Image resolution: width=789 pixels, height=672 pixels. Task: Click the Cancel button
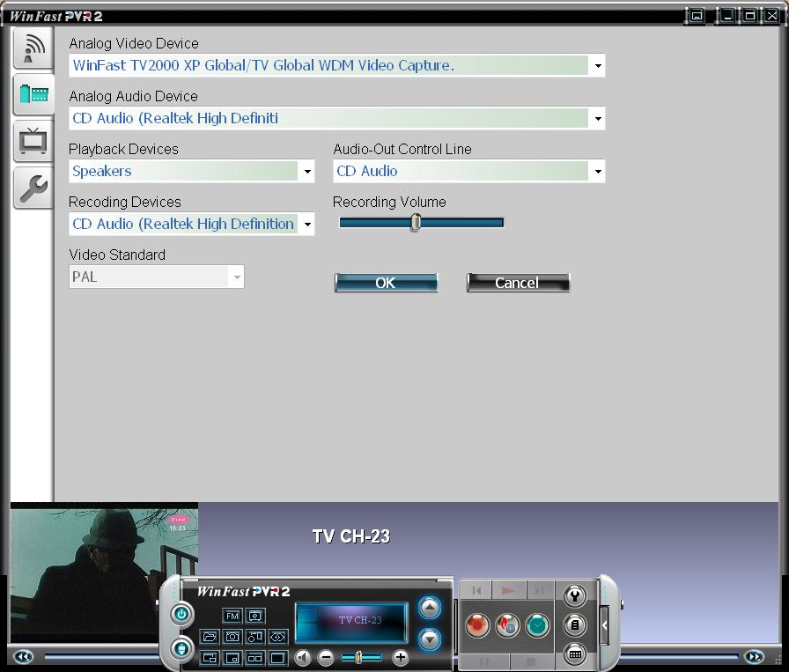[x=518, y=283]
